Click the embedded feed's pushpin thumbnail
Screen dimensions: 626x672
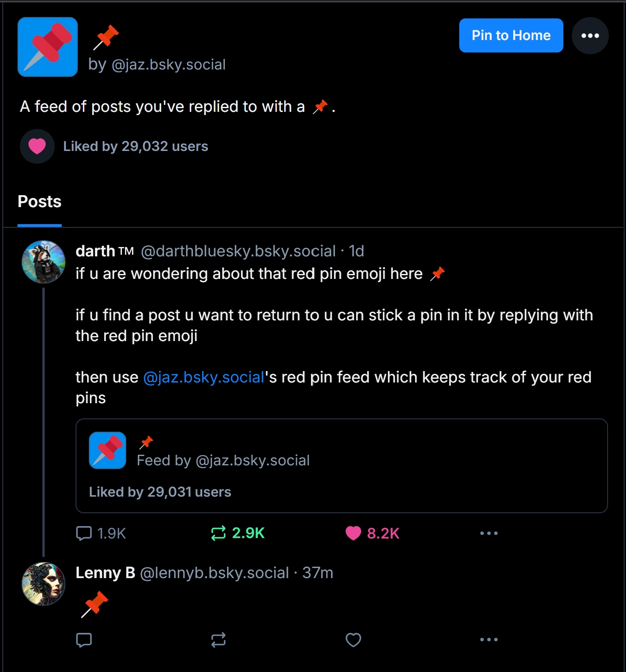tap(107, 450)
